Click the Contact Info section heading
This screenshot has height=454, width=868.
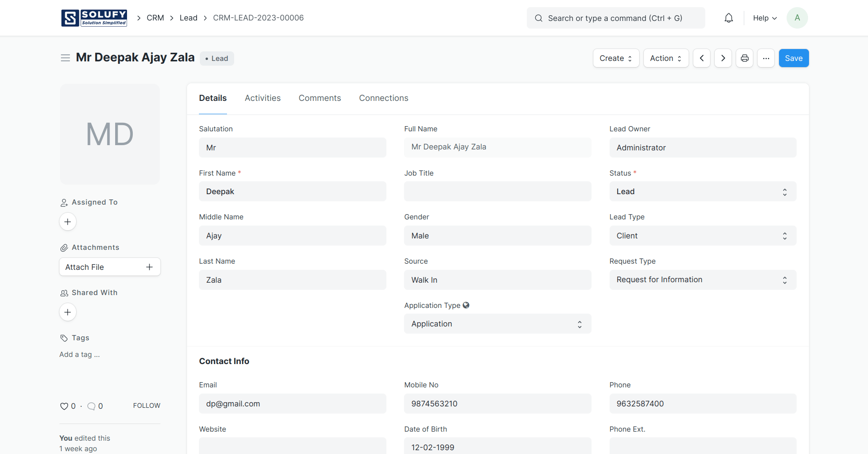[224, 361]
